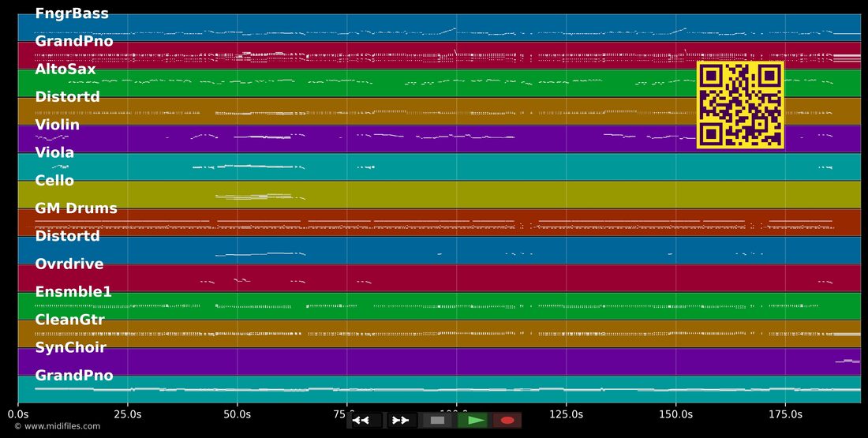Image resolution: width=868 pixels, height=438 pixels.
Task: Select the Distortd label below GM Drums
Action: (68, 236)
